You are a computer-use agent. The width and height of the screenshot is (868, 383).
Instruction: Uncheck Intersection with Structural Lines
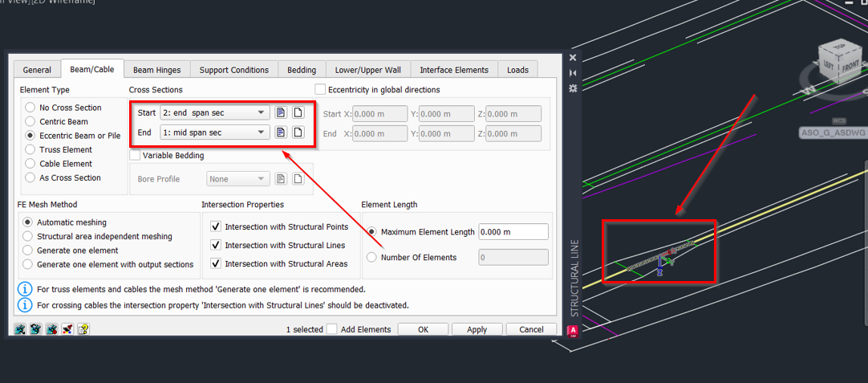coord(215,245)
